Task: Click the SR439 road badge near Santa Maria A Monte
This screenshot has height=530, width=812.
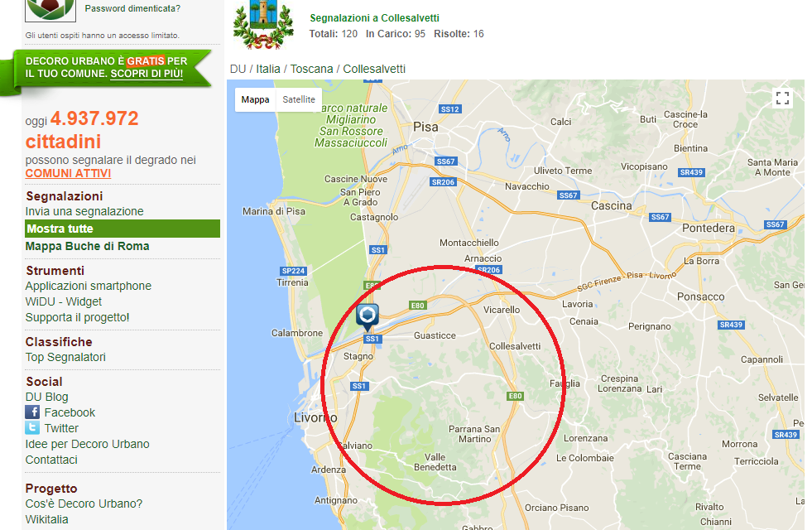Action: 689,172
